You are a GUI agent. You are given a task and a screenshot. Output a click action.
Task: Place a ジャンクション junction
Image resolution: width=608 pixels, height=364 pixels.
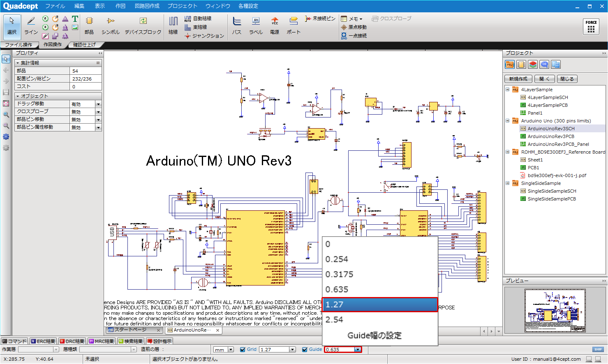pyautogui.click(x=204, y=36)
